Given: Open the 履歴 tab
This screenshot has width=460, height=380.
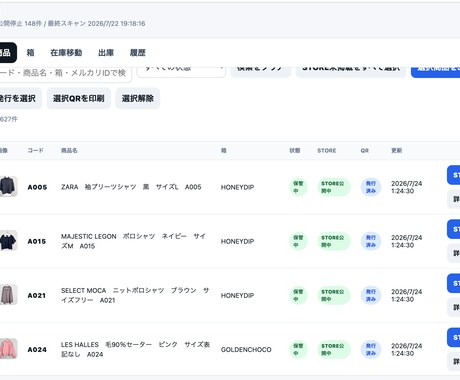Looking at the screenshot, I should click(138, 53).
